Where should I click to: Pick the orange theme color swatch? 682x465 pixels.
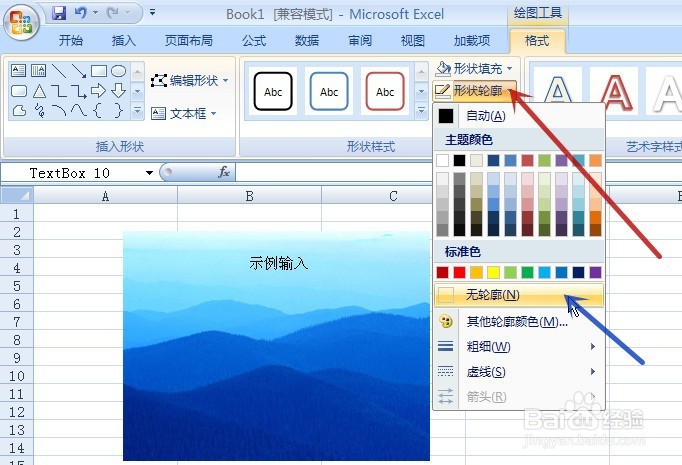pos(595,160)
